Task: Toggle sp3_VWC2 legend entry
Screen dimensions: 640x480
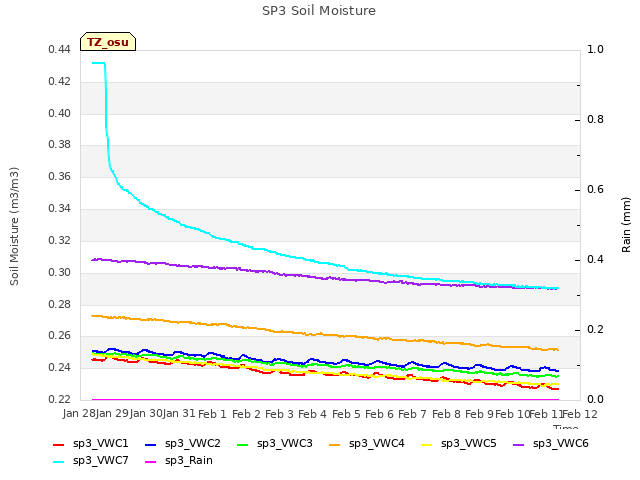Action: coord(183,444)
